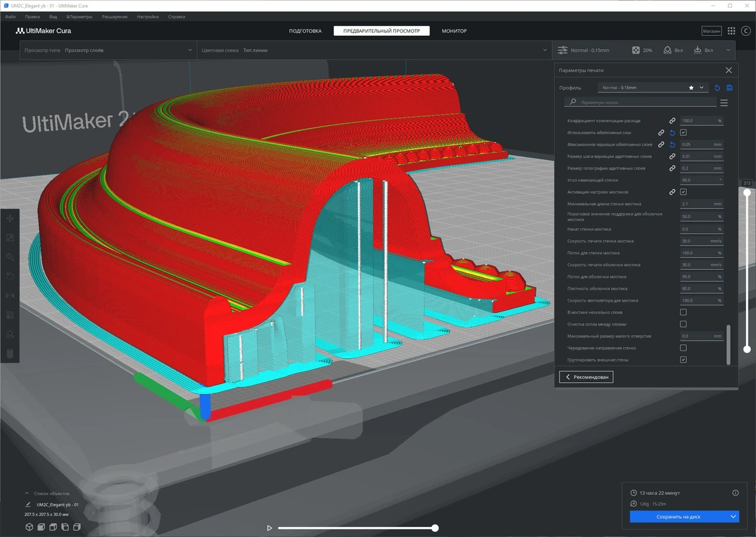Open print info icon next to time estimate

[x=735, y=493]
